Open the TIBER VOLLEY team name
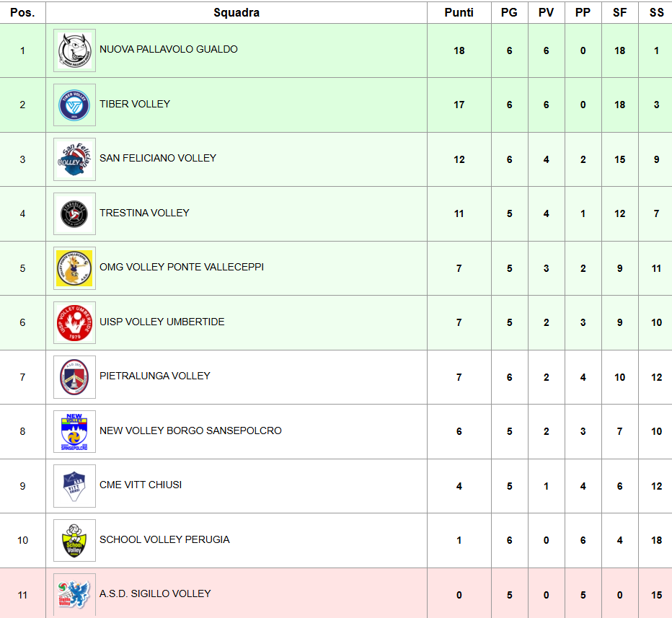The width and height of the screenshot is (672, 618). 135,104
